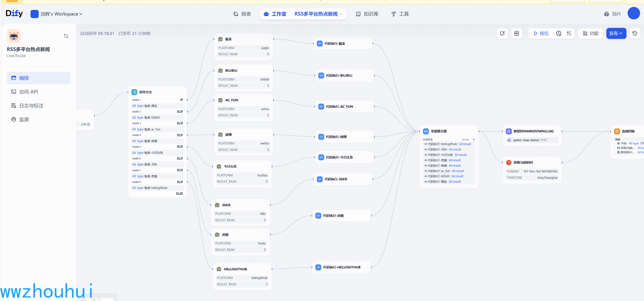
Task: Open the 插件 plugins page
Action: pyautogui.click(x=612, y=14)
